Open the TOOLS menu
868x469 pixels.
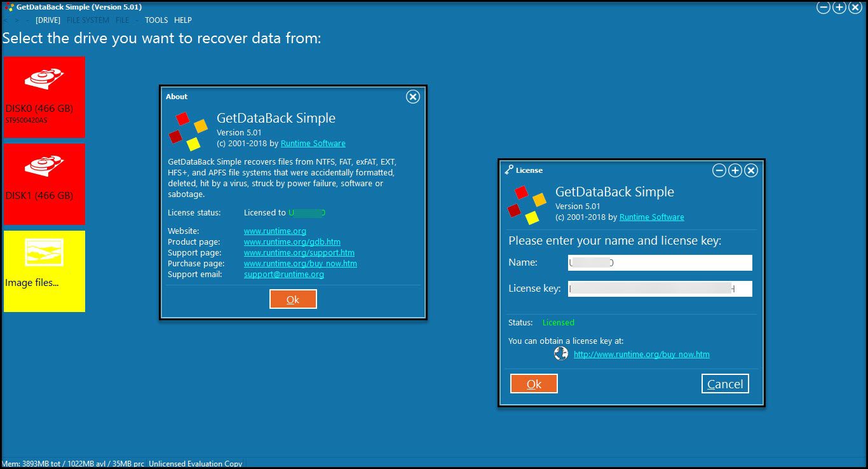tap(156, 20)
